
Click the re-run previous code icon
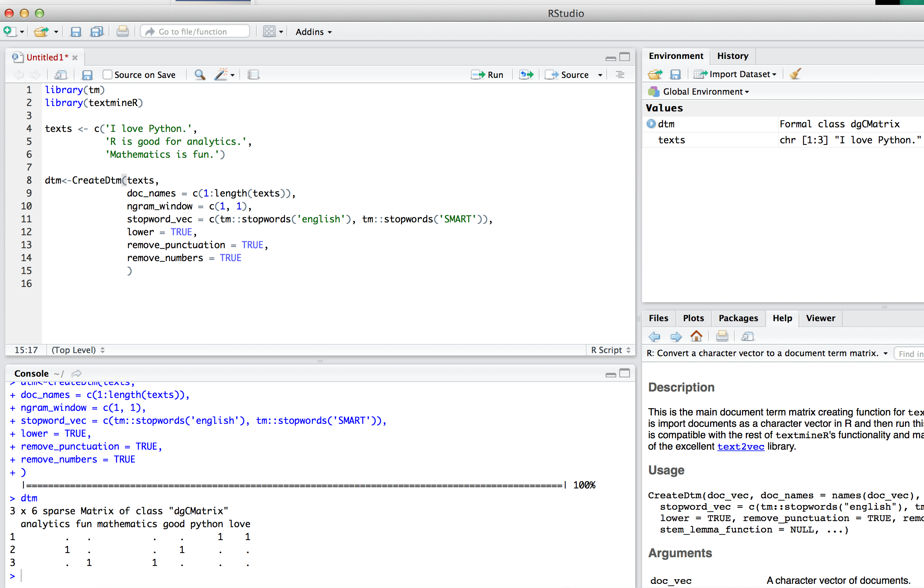(526, 74)
